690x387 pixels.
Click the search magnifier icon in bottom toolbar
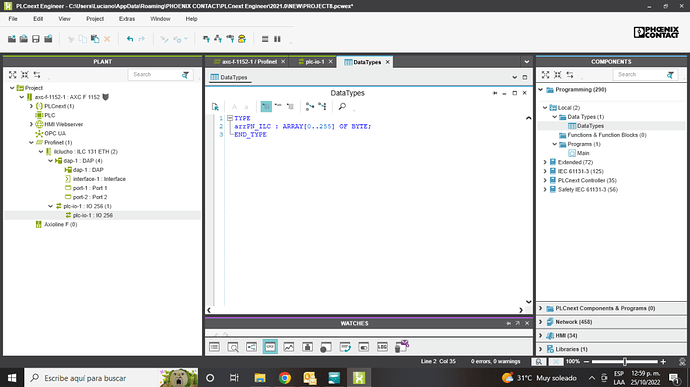click(x=233, y=347)
